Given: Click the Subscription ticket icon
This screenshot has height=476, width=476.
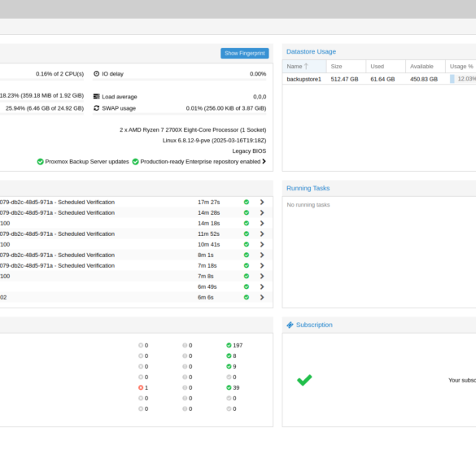Looking at the screenshot, I should pos(290,325).
